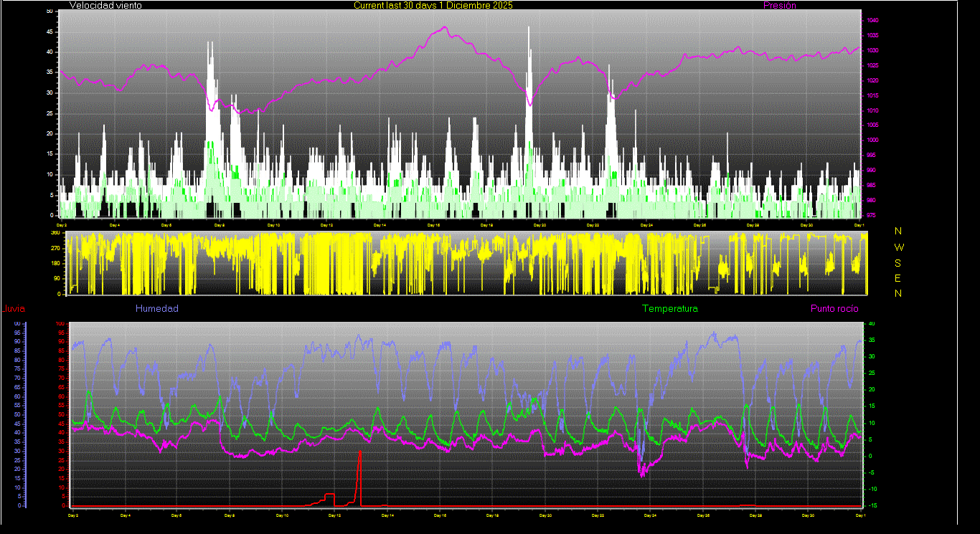Click the uppermost 'N' compass letter
980x534 pixels.
(x=899, y=231)
